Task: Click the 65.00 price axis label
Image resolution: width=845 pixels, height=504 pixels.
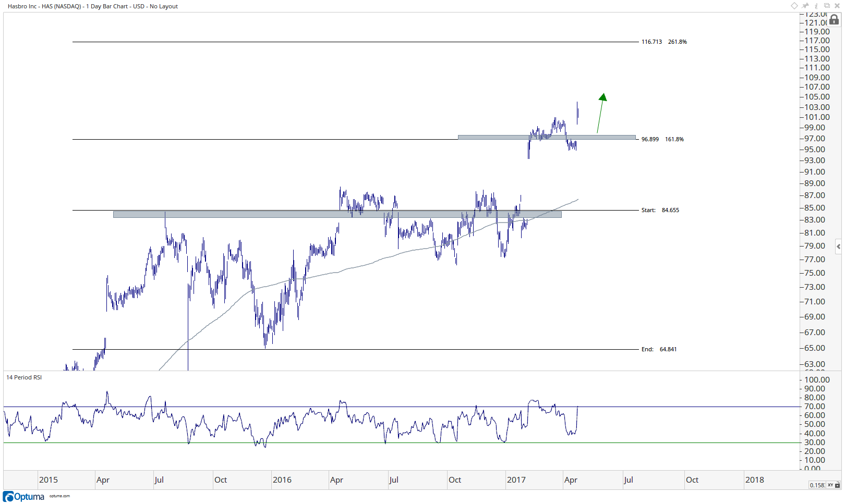Action: point(815,348)
